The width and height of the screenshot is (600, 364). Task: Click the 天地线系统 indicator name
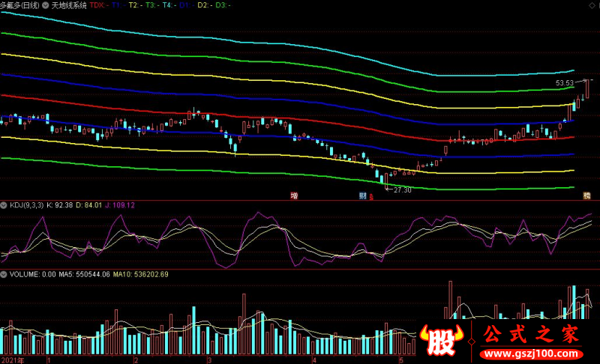pyautogui.click(x=69, y=5)
